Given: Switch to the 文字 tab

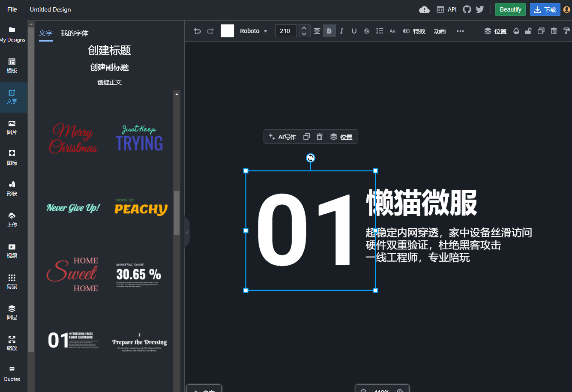Looking at the screenshot, I should [x=46, y=33].
